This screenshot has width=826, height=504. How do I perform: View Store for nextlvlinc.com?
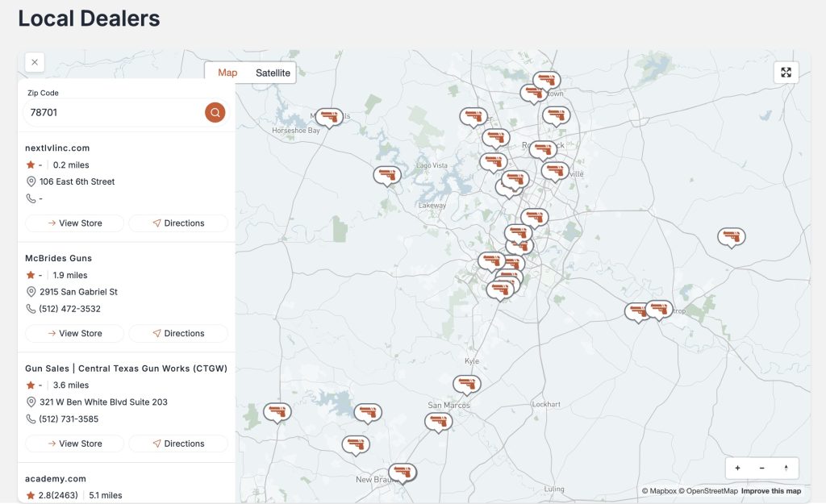coord(75,223)
